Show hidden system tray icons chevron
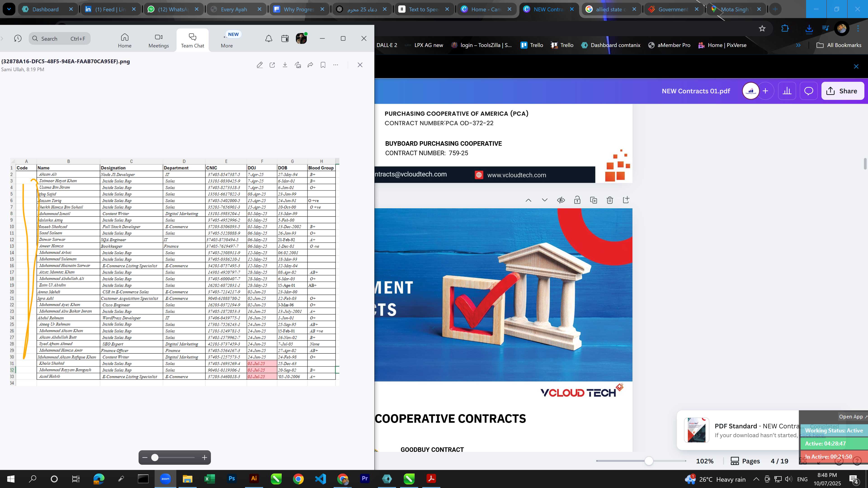 (x=756, y=479)
